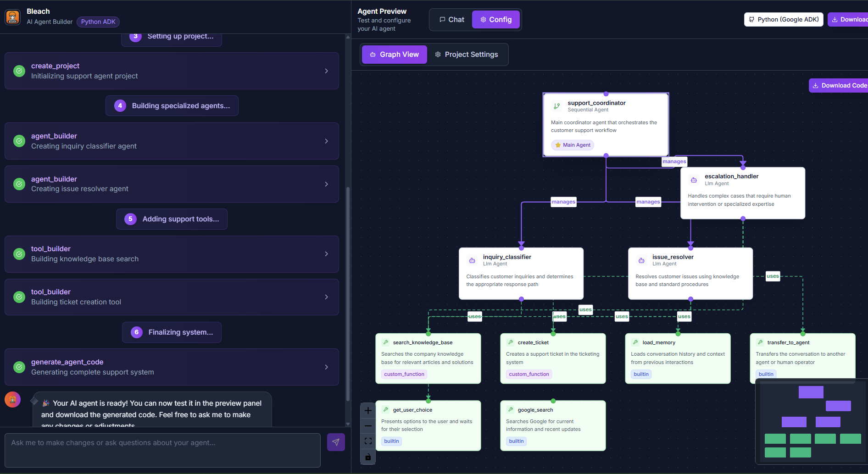Image resolution: width=868 pixels, height=474 pixels.
Task: Click the search_knowledge_base wrench icon
Action: coord(386,342)
